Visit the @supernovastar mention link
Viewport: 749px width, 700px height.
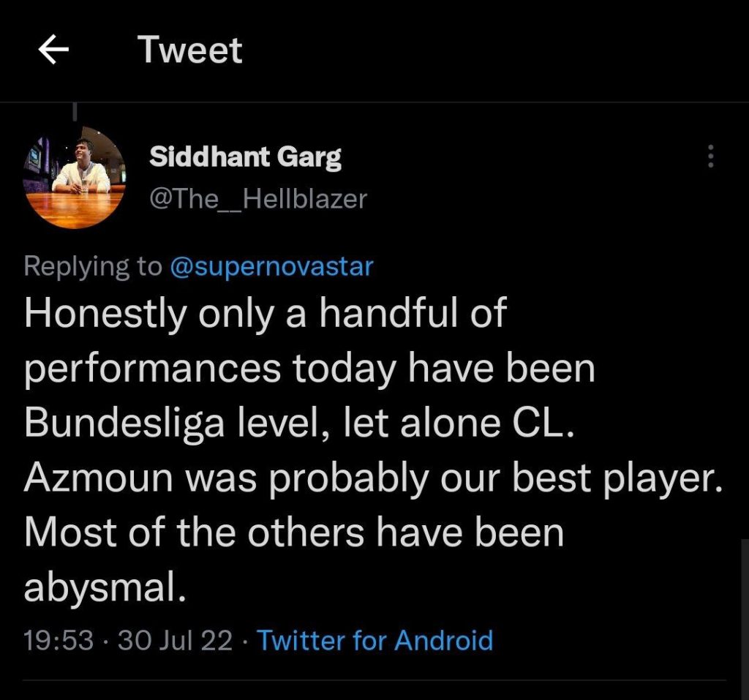[x=271, y=266]
